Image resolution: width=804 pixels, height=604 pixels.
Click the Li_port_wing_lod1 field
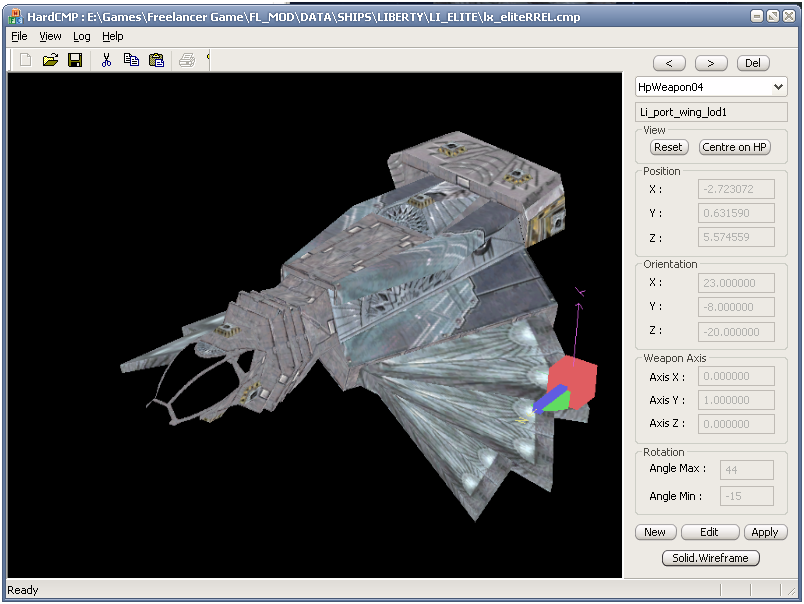[x=711, y=112]
